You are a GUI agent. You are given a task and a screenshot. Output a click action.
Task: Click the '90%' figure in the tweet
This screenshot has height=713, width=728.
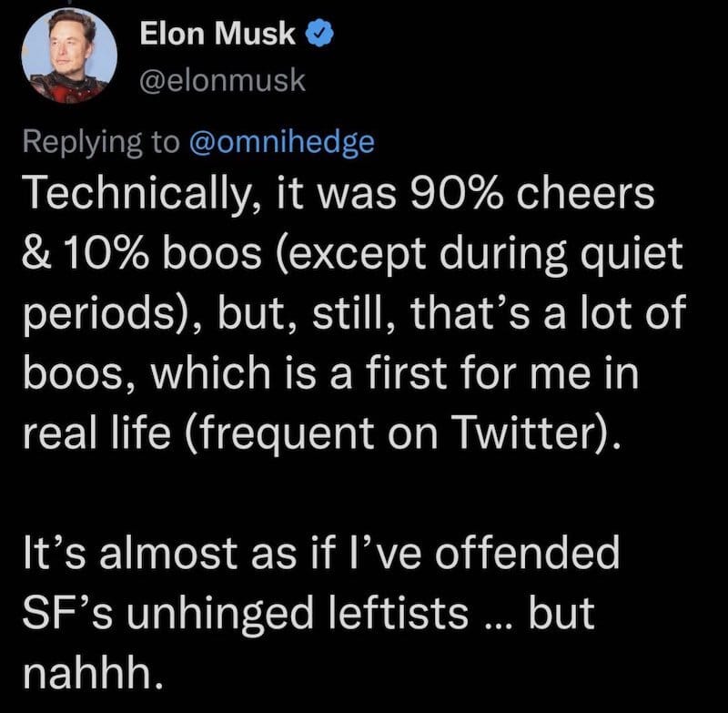(458, 193)
